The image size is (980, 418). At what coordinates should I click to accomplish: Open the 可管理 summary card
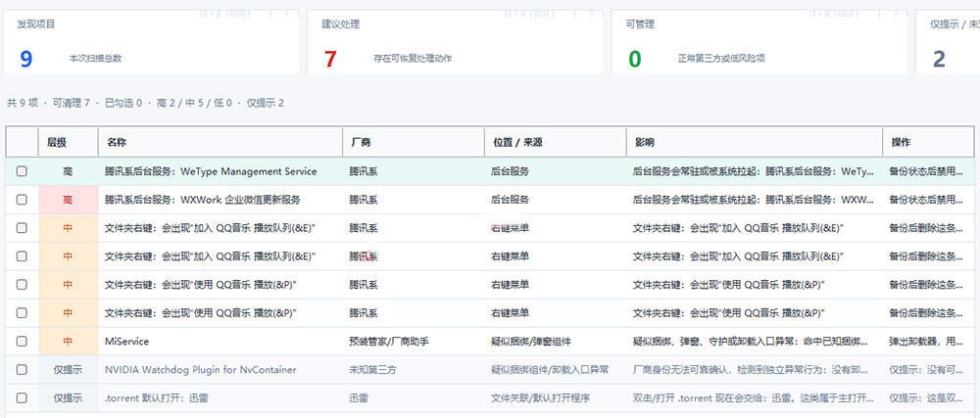[x=759, y=42]
